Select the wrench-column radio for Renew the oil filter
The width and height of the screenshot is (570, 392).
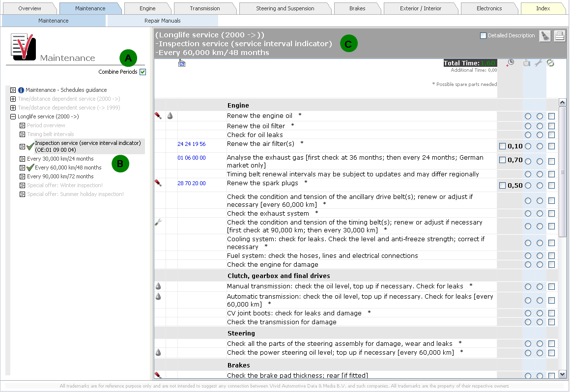(x=540, y=126)
